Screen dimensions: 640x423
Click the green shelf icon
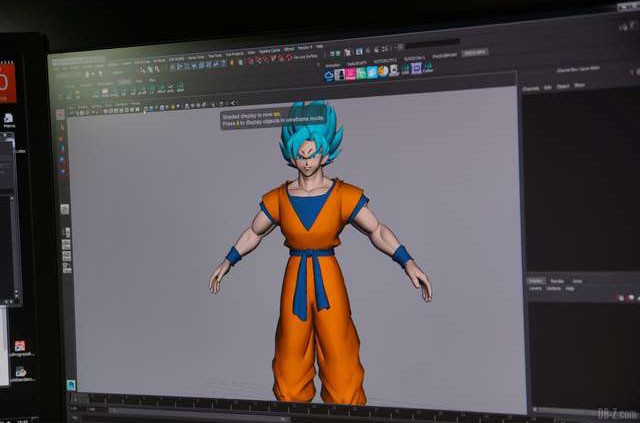tap(361, 73)
